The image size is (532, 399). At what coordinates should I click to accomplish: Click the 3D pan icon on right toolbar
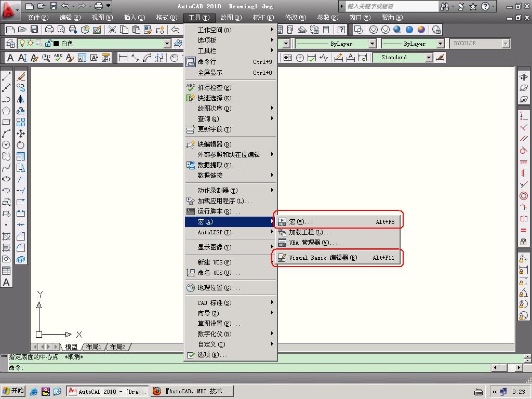click(524, 77)
